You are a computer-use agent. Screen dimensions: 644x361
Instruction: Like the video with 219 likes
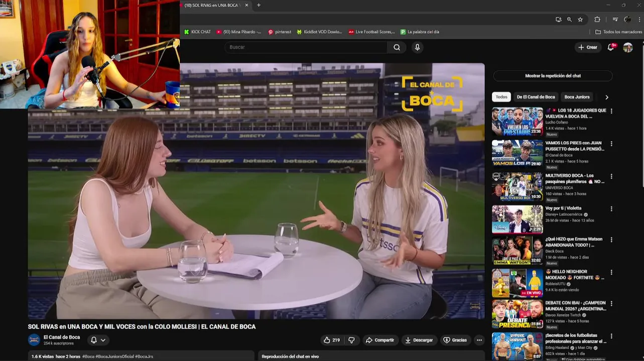tap(332, 340)
